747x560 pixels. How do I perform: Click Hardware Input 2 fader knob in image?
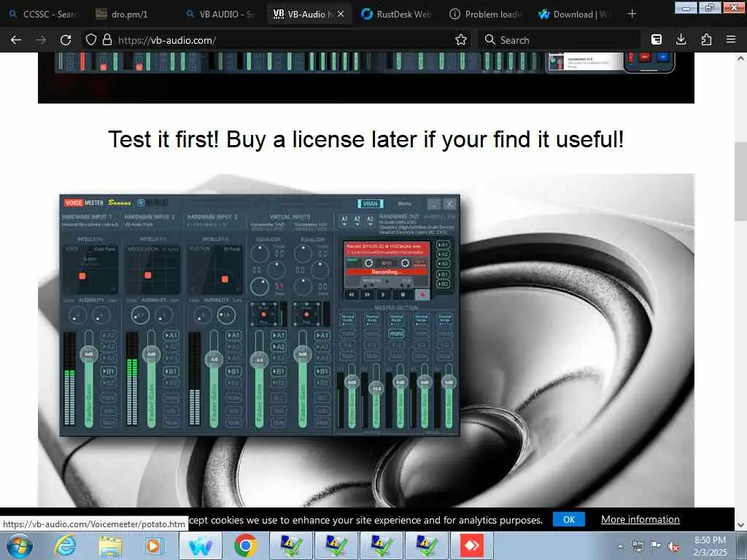152,354
